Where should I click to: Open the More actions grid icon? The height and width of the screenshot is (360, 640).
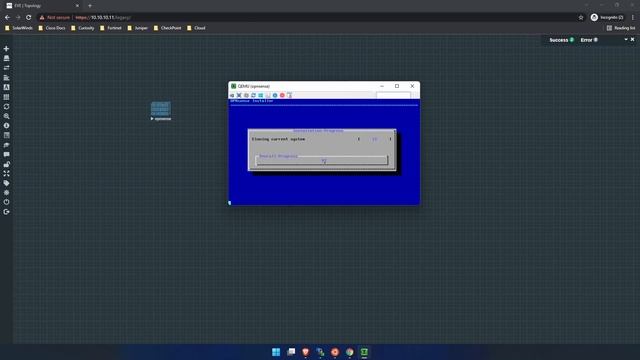(x=6, y=97)
